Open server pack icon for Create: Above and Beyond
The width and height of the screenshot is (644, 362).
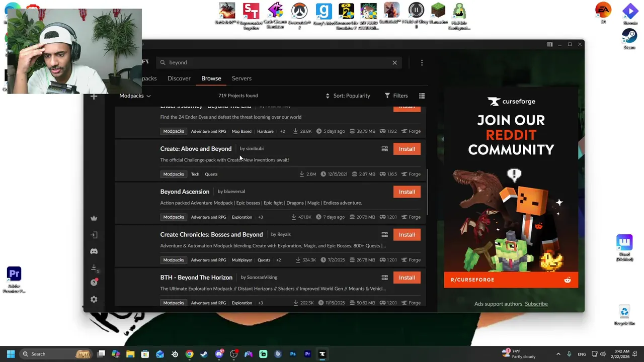pos(384,149)
